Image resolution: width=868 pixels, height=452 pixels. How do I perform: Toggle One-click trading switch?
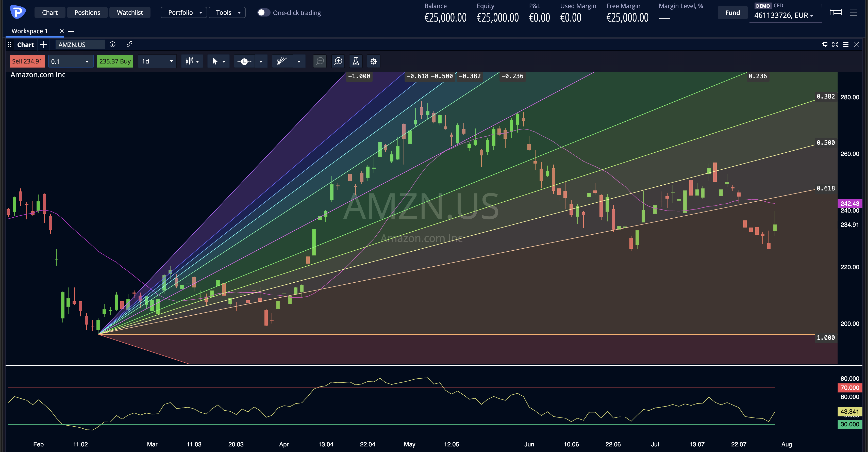(263, 12)
